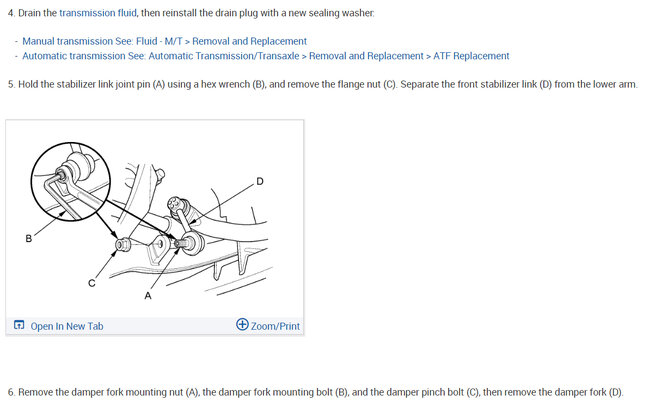Click the Open In New Tab text
This screenshot has height=401, width=650.
point(67,326)
